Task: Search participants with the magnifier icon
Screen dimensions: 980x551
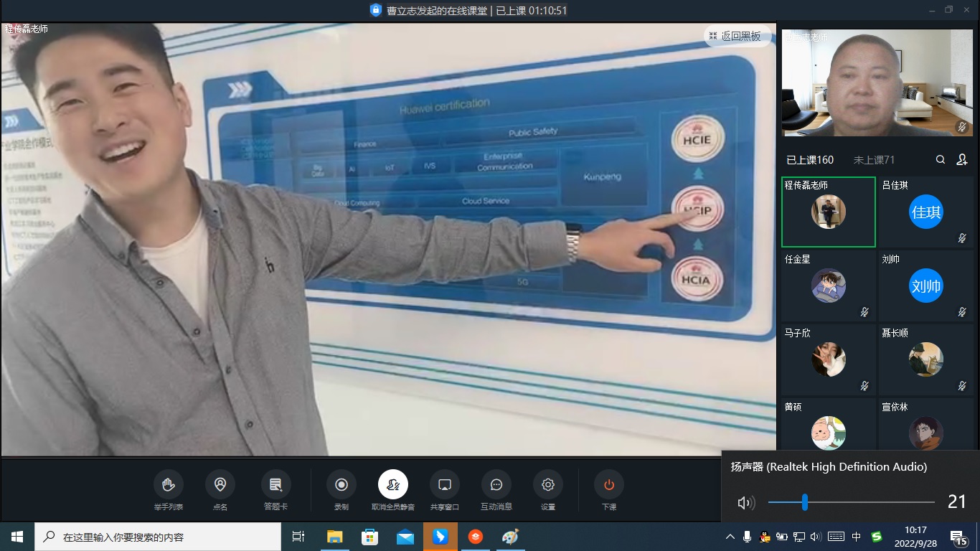Action: pyautogui.click(x=941, y=160)
